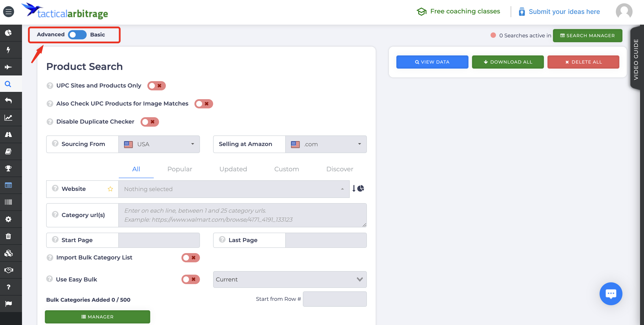Screen dimensions: 644x325
Task: Click the Last Page input field
Action: click(x=326, y=240)
